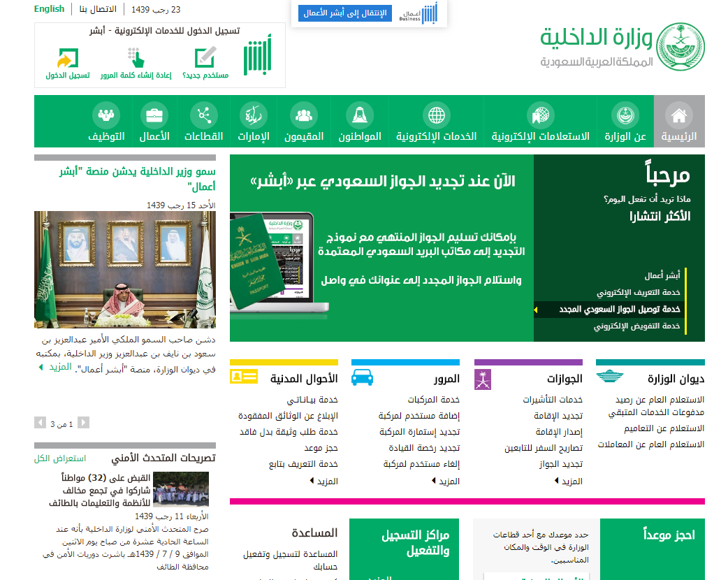728x580 pixels.
Task: Open the المواطنون menu item
Action: pyautogui.click(x=360, y=122)
